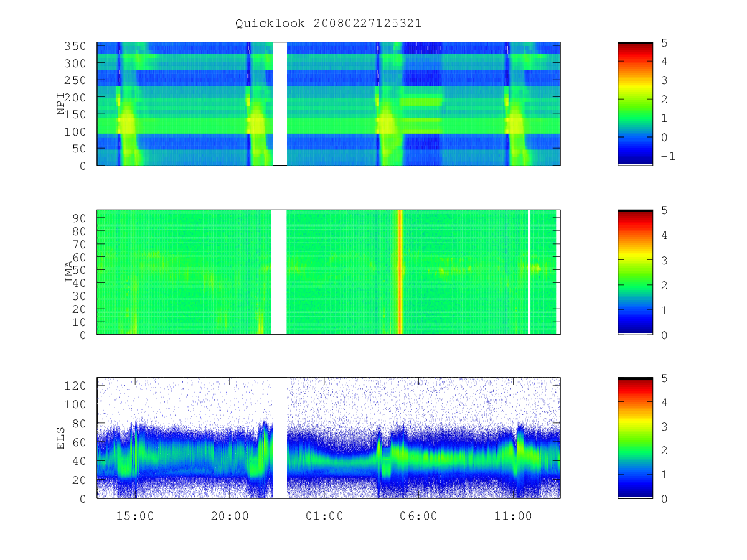This screenshot has width=747, height=560.
Task: Click the 20:00 time tick label
Action: pyautogui.click(x=230, y=516)
